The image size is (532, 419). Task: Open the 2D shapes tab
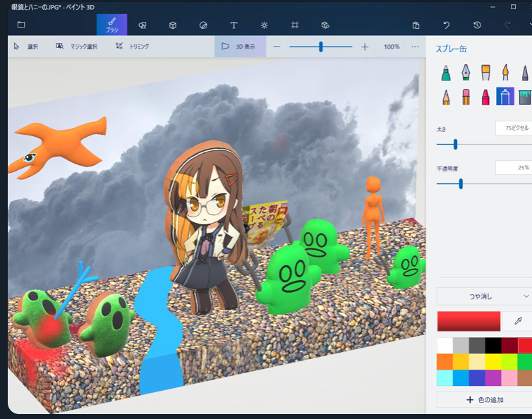click(143, 25)
